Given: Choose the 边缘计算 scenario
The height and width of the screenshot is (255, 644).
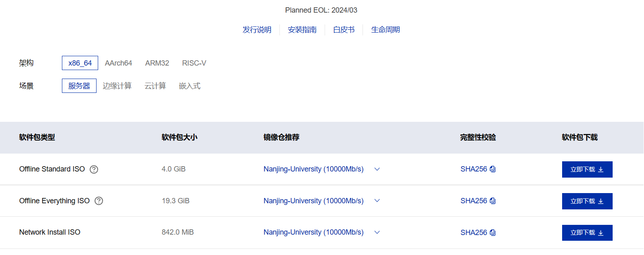Looking at the screenshot, I should coord(117,86).
